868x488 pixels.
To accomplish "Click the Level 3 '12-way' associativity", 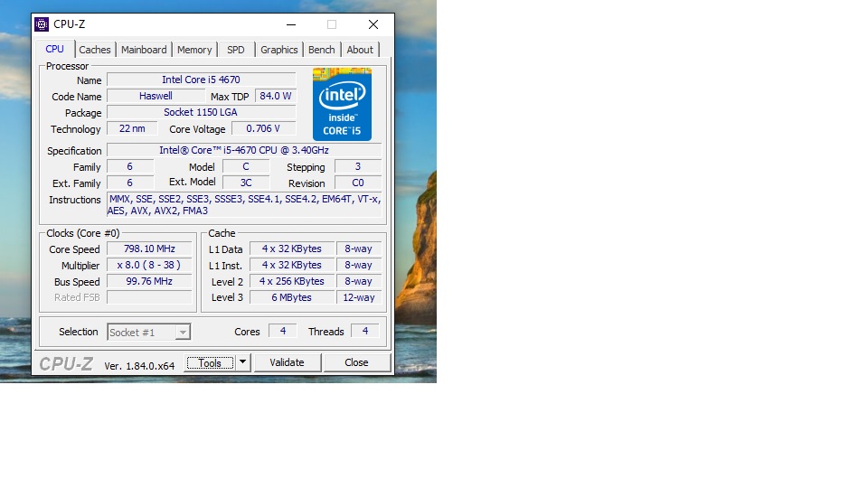I will (x=359, y=297).
